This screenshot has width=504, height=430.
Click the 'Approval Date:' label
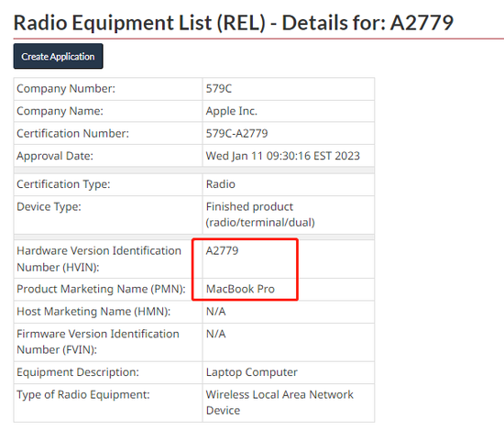coord(55,156)
